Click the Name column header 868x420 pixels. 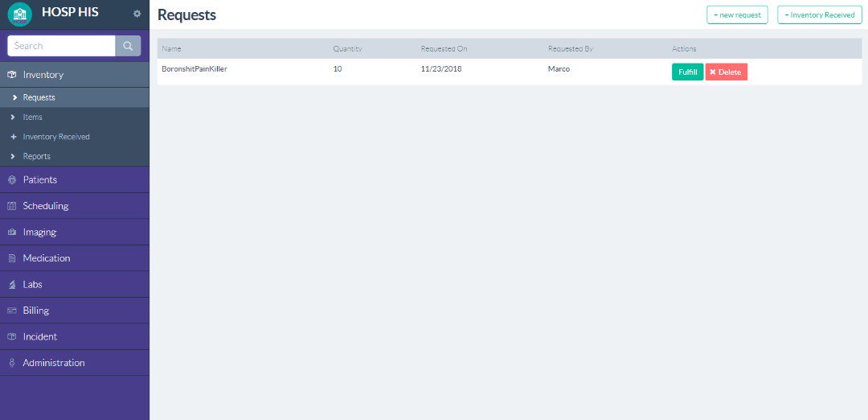171,49
